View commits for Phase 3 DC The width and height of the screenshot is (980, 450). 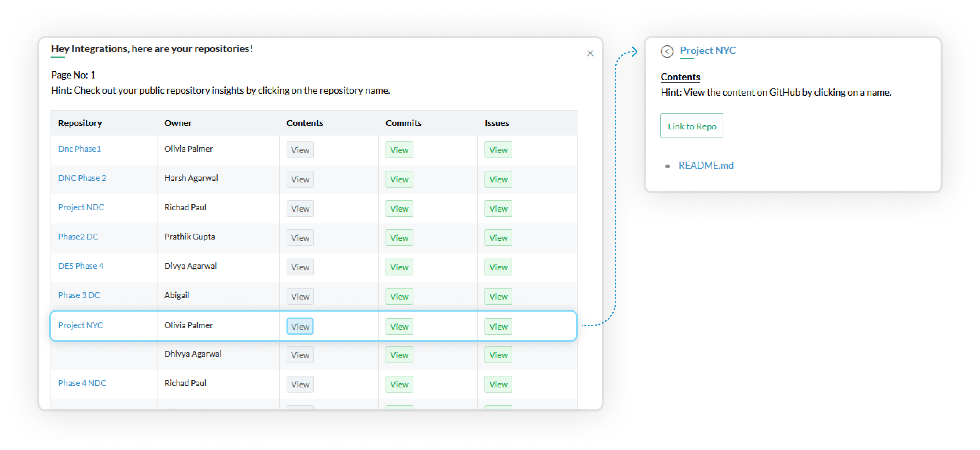click(x=399, y=296)
